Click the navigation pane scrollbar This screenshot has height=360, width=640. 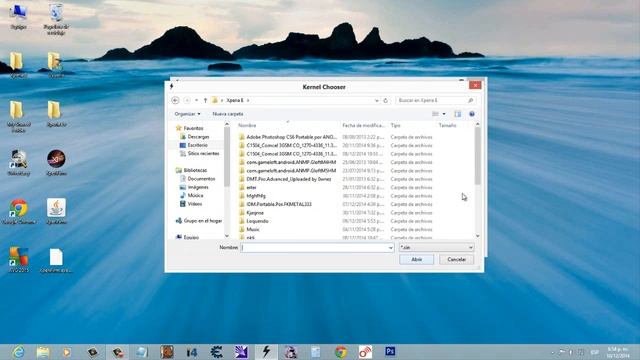click(227, 157)
